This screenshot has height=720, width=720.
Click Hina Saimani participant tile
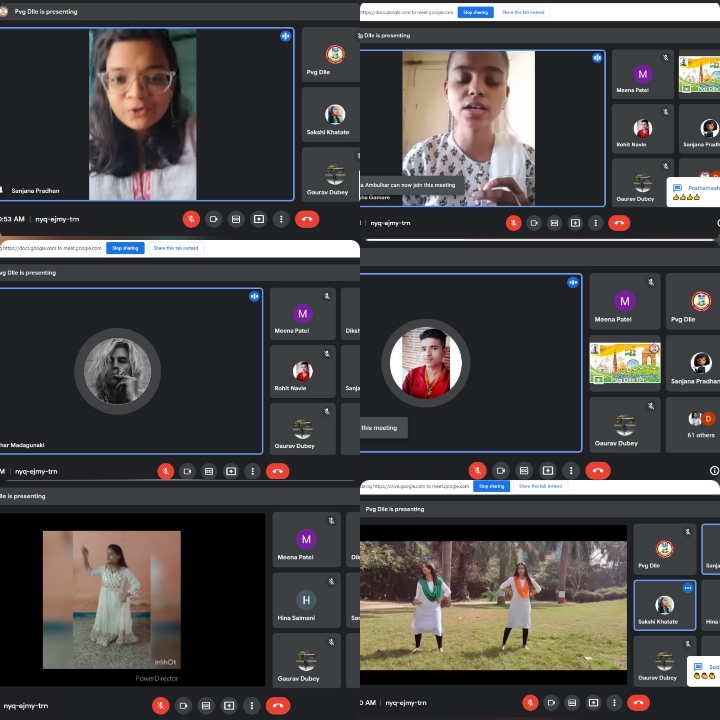pyautogui.click(x=305, y=603)
